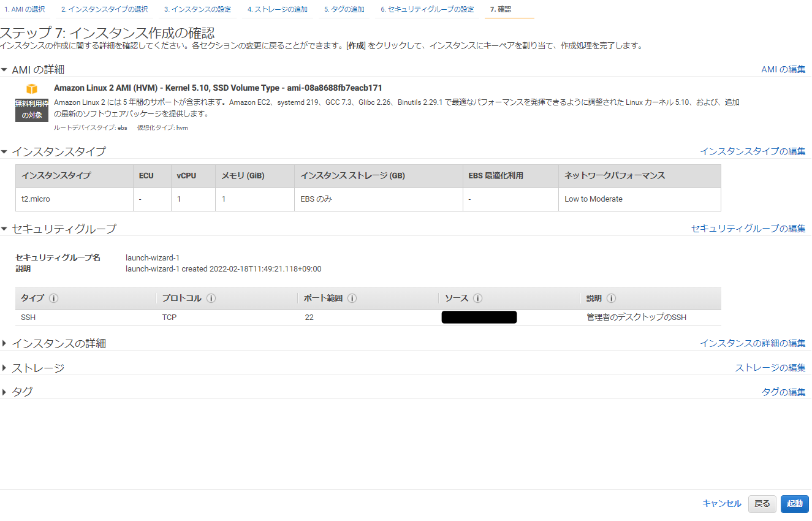Click the TCP protocol cell
The width and height of the screenshot is (812, 521).
tap(169, 318)
